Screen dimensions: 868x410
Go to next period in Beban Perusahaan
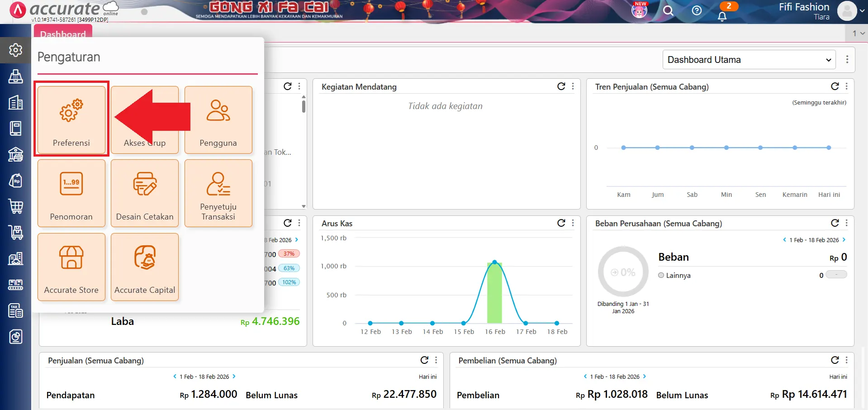pyautogui.click(x=844, y=240)
